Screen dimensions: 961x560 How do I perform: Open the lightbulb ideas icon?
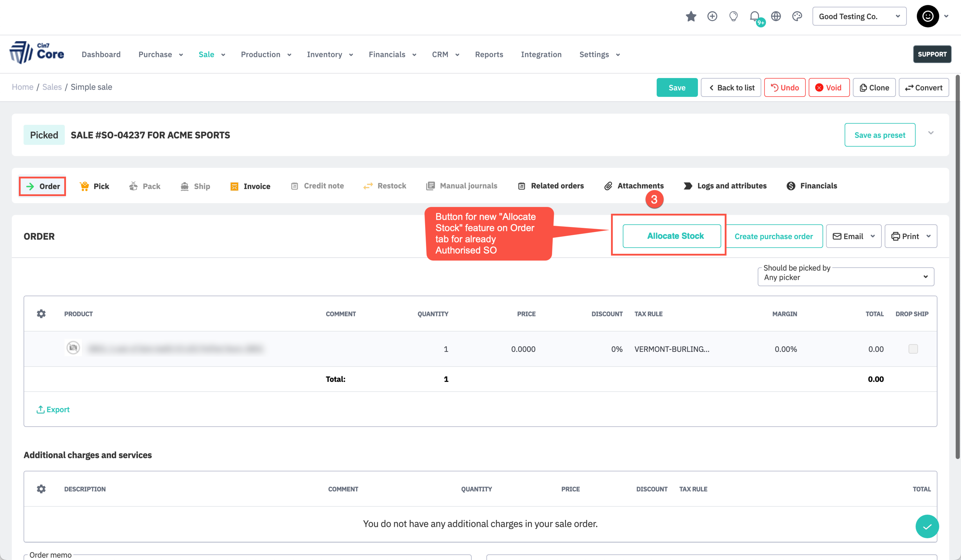tap(733, 16)
